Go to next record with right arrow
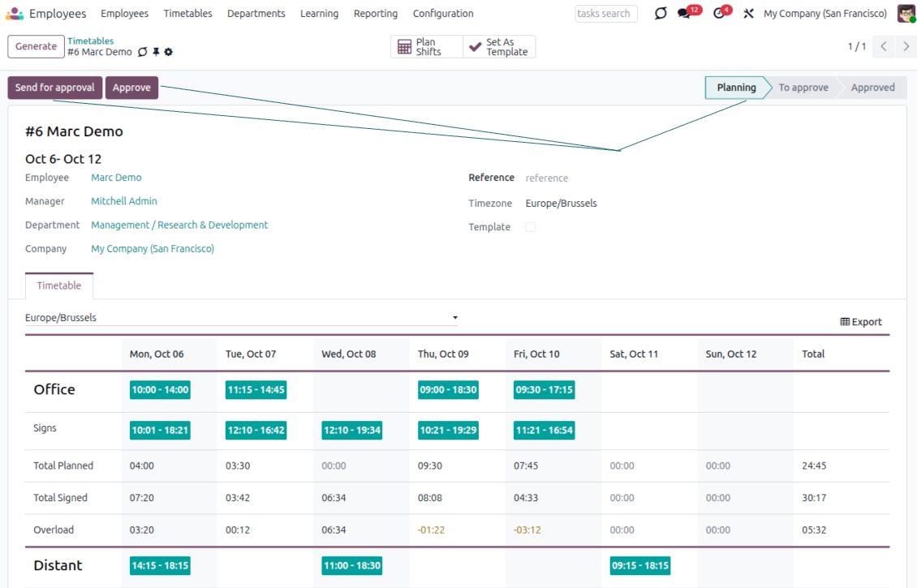 coord(906,46)
